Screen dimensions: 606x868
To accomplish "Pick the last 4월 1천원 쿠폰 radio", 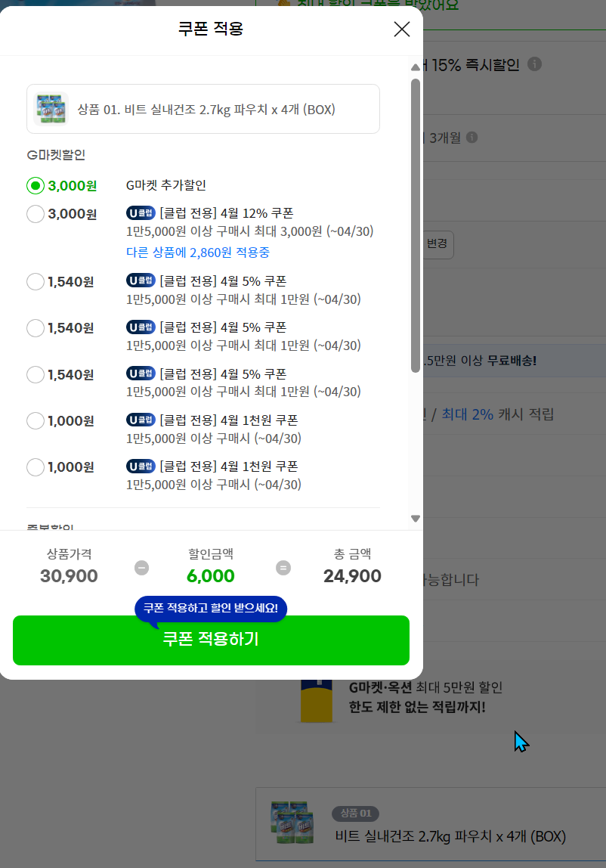I will coord(36,467).
